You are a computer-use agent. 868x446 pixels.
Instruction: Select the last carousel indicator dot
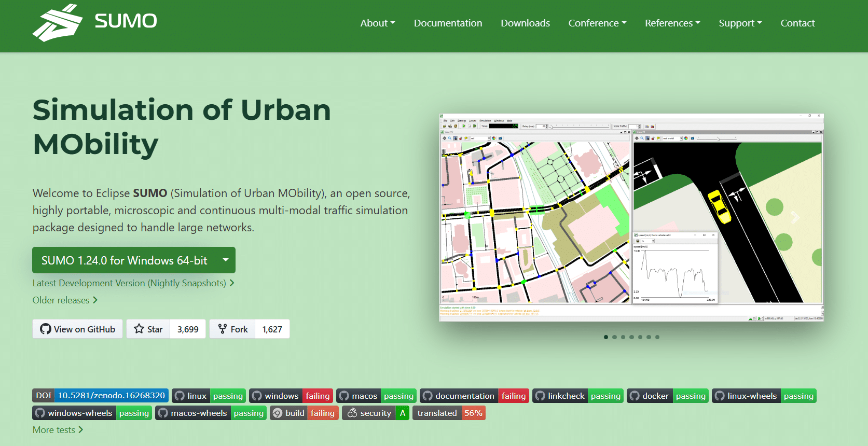click(x=657, y=337)
